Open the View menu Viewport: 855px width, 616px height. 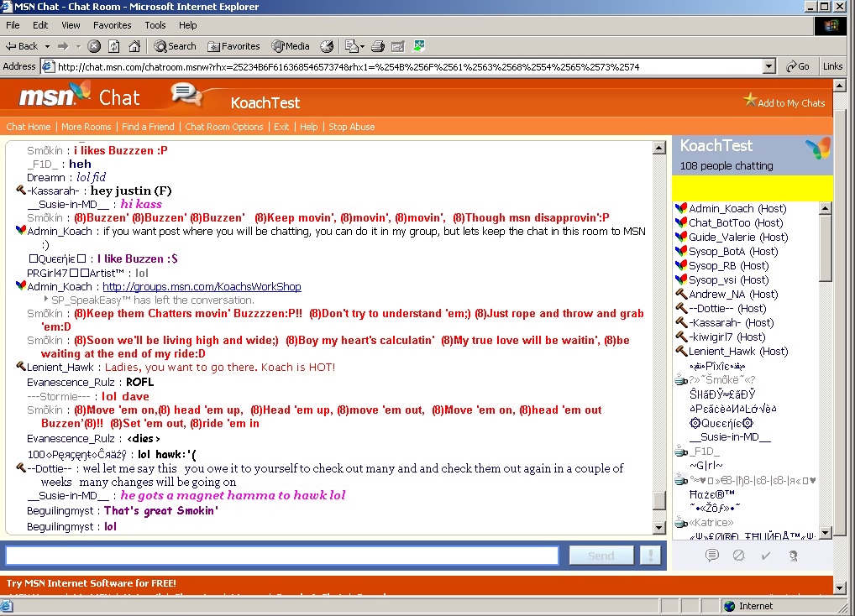pyautogui.click(x=71, y=25)
